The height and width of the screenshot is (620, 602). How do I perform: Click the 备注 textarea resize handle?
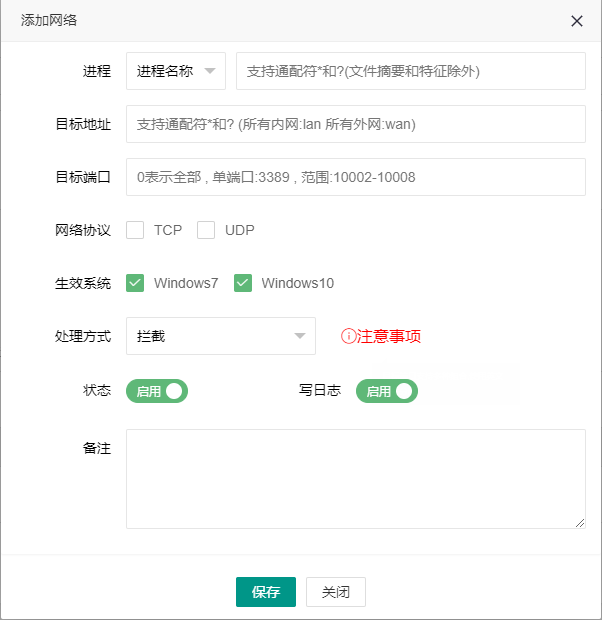[580, 523]
